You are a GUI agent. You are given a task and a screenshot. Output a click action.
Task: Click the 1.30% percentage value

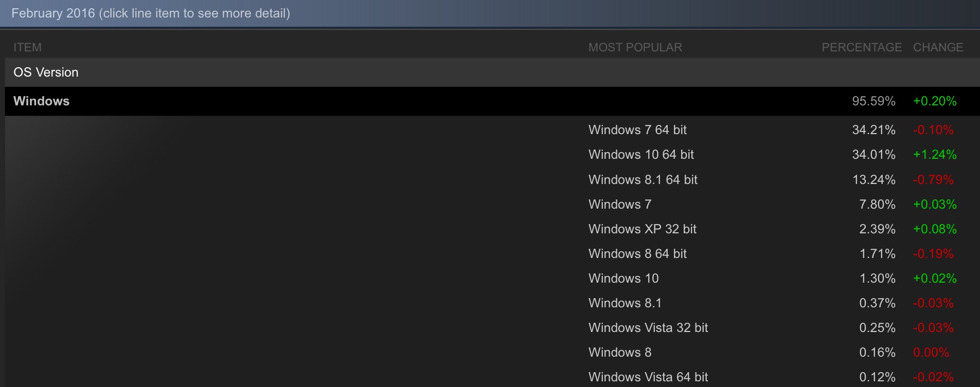877,279
